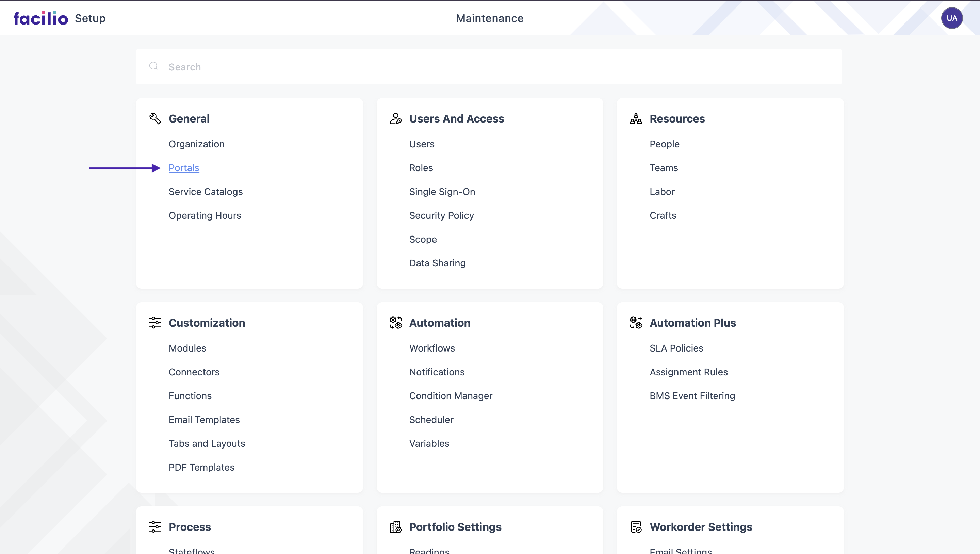Open the Portals link
Viewport: 980px width, 554px height.
click(x=184, y=168)
